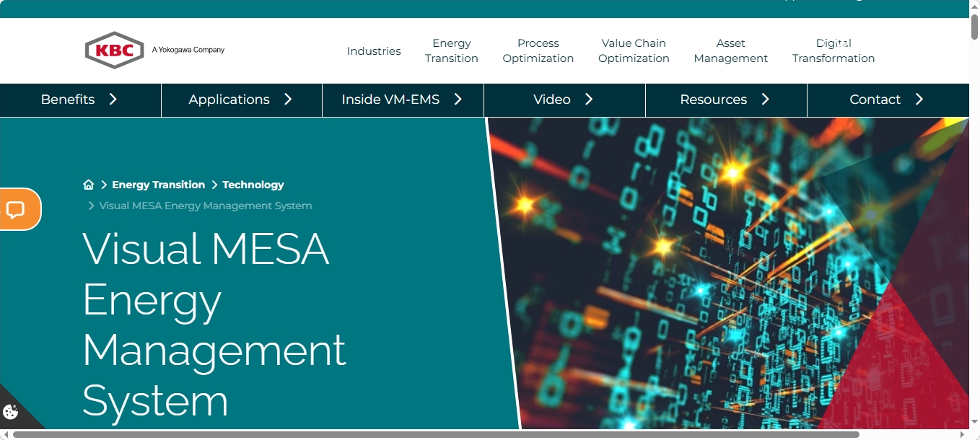Jump to the Applications section

coord(242,100)
